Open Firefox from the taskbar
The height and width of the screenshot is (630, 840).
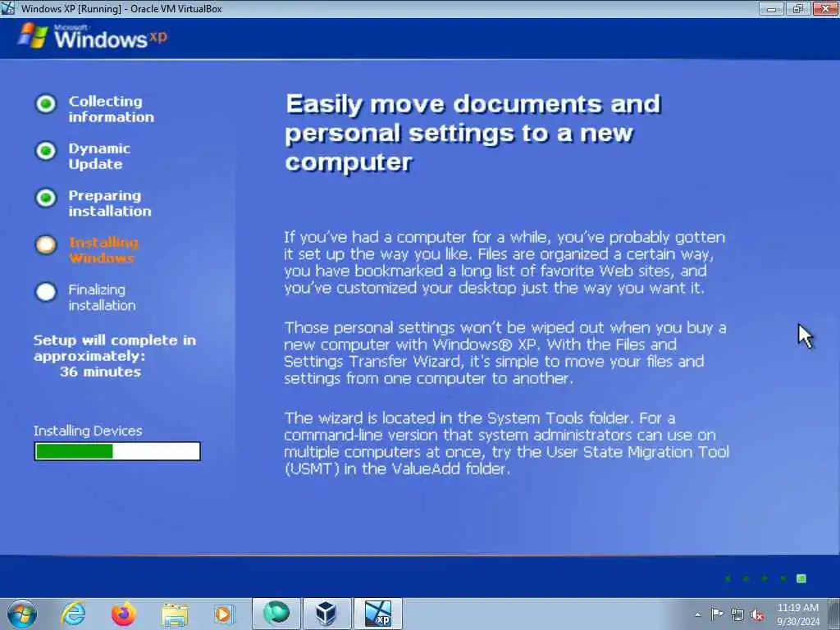click(124, 614)
